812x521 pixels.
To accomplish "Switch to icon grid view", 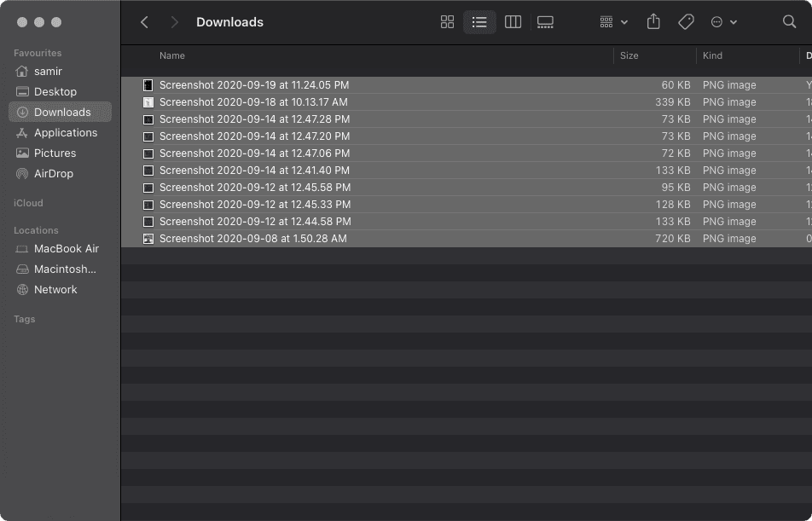I will pyautogui.click(x=447, y=22).
